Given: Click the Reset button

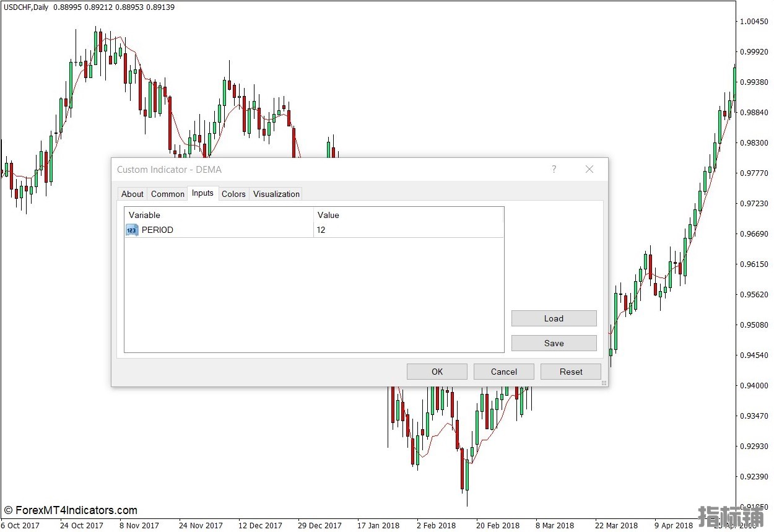Looking at the screenshot, I should 571,372.
